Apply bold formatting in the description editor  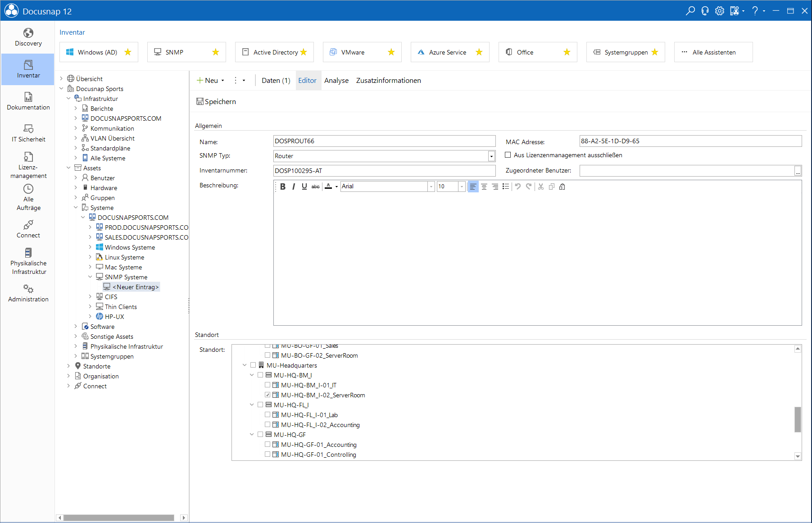coord(283,186)
